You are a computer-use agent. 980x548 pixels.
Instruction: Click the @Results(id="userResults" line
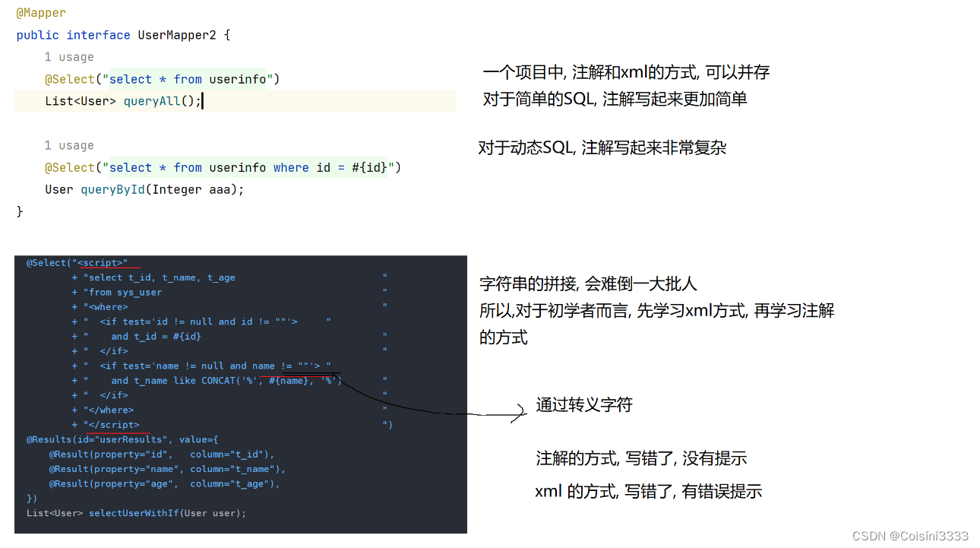coord(122,439)
